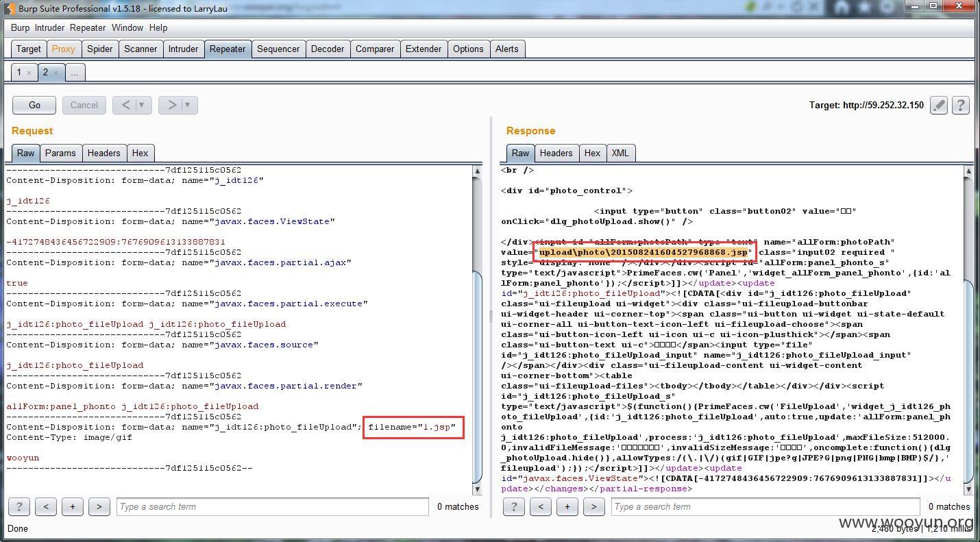Click Content-Type: image/gif line
Image resolution: width=980 pixels, height=542 pixels.
point(70,437)
